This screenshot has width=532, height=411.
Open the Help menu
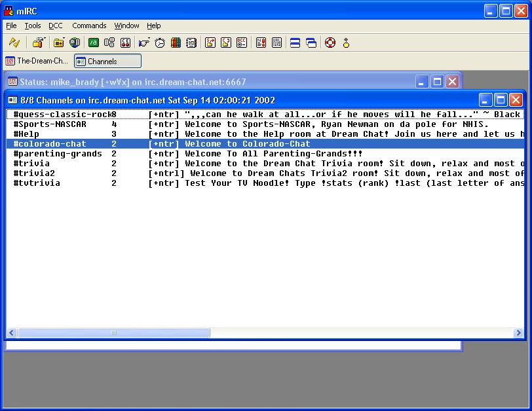click(x=154, y=26)
